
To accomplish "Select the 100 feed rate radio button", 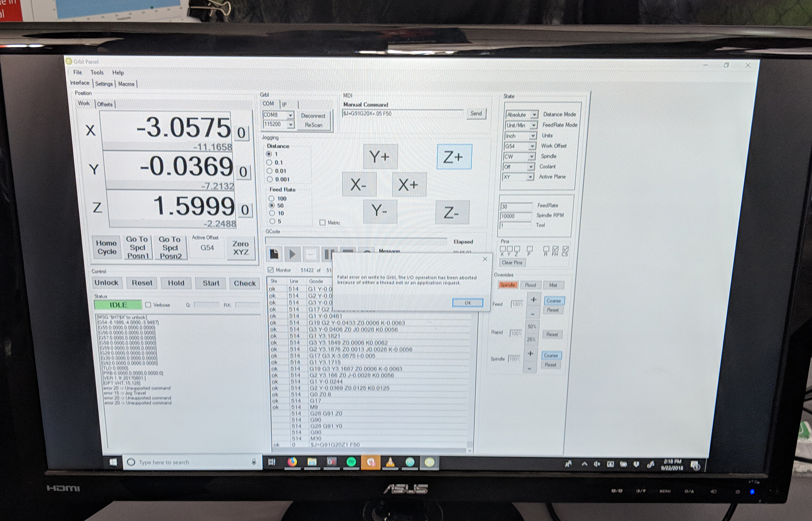I will click(x=271, y=198).
